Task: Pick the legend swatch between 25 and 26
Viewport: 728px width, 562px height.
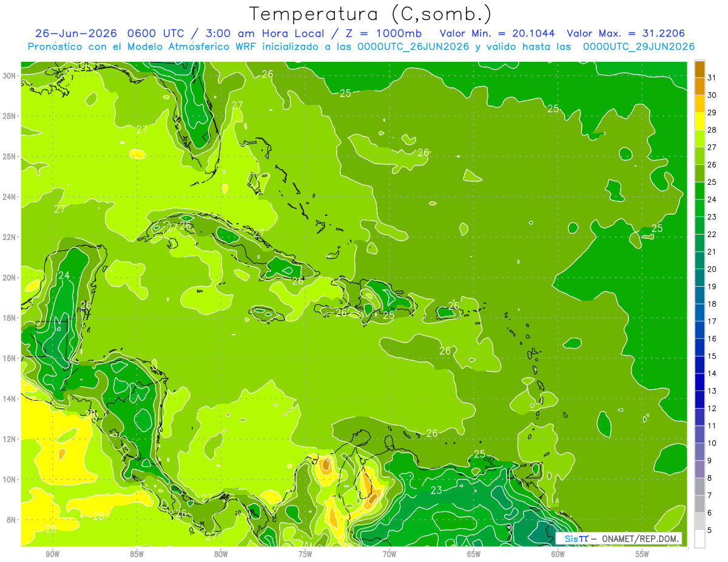Action: [699, 173]
